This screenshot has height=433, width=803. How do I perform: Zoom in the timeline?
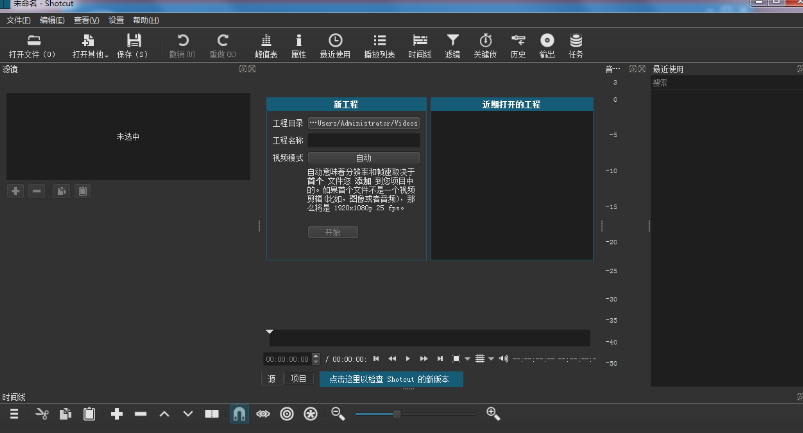coord(493,414)
